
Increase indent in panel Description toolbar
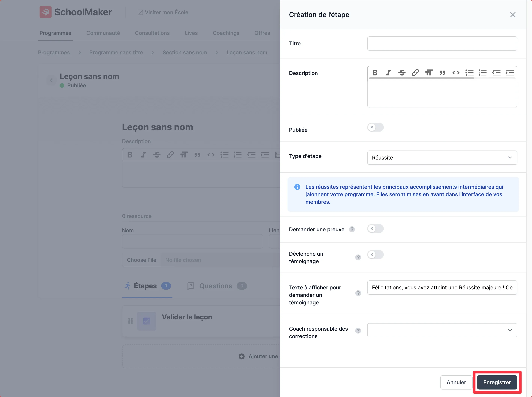[x=510, y=73]
